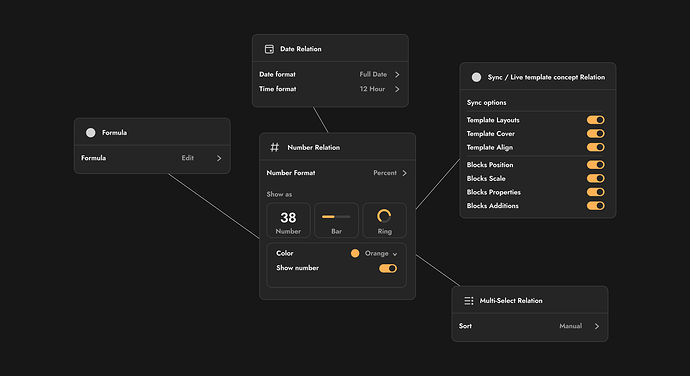Click the Blocks Properties label
The width and height of the screenshot is (690, 376).
[x=494, y=192]
